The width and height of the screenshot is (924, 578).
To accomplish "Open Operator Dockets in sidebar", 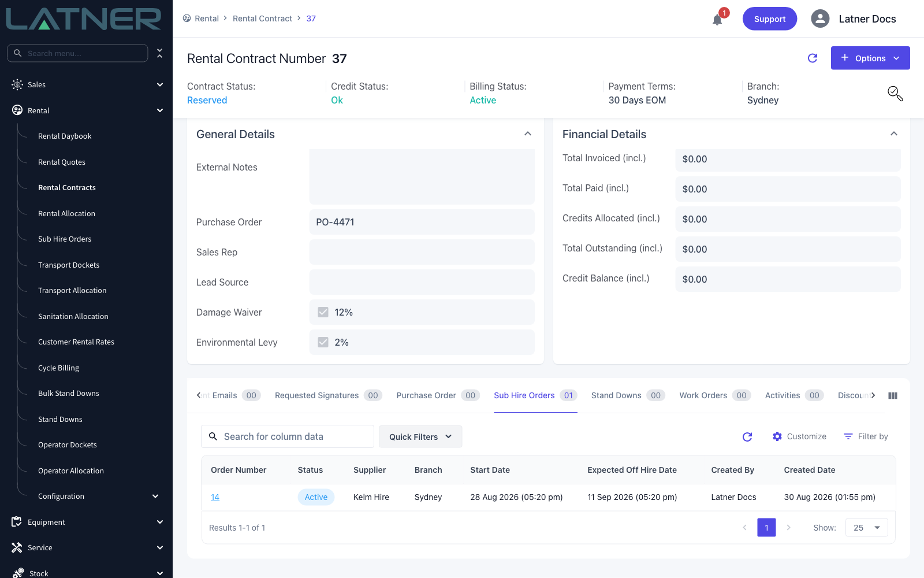I will click(68, 444).
